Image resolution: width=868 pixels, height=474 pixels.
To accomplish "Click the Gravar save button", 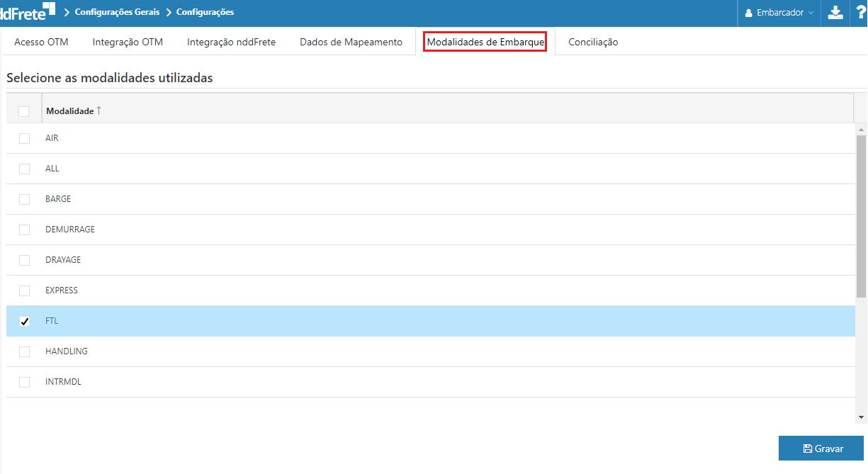I will (822, 448).
